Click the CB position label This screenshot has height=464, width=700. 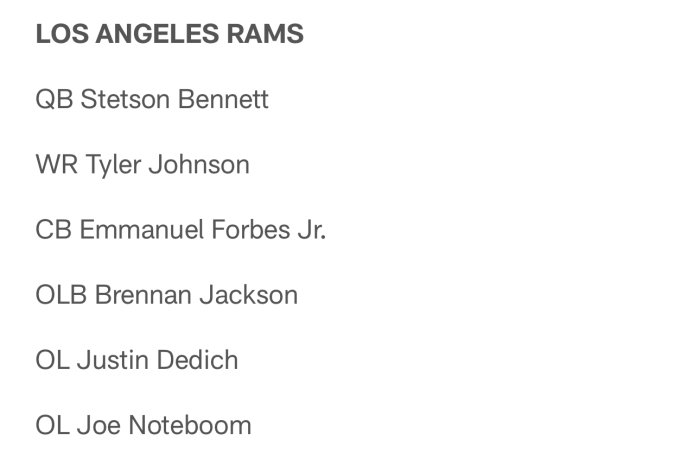click(54, 230)
